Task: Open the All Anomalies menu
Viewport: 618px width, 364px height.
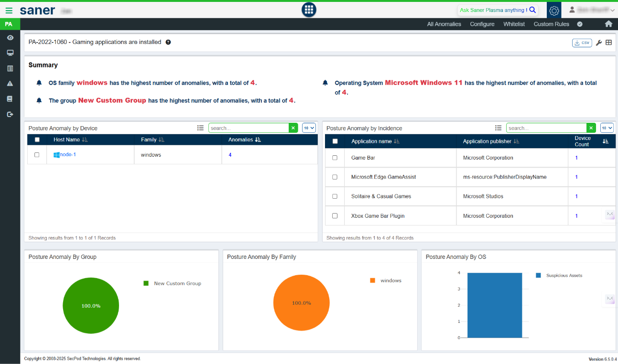Action: [444, 24]
